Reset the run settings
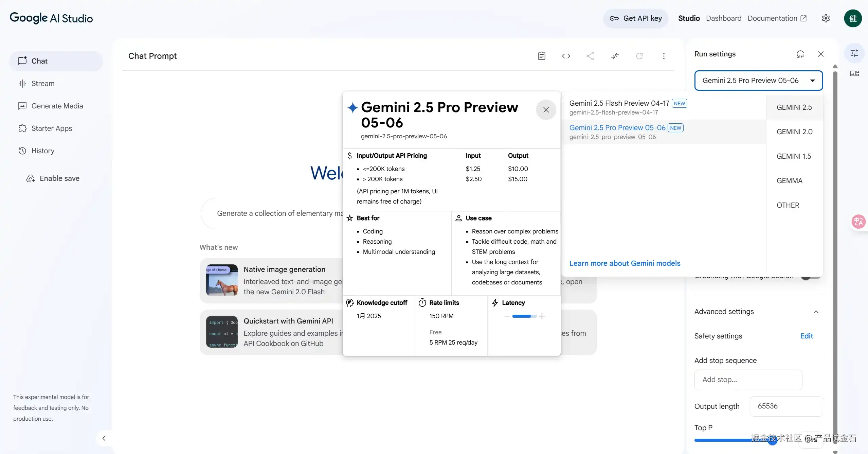 (800, 54)
